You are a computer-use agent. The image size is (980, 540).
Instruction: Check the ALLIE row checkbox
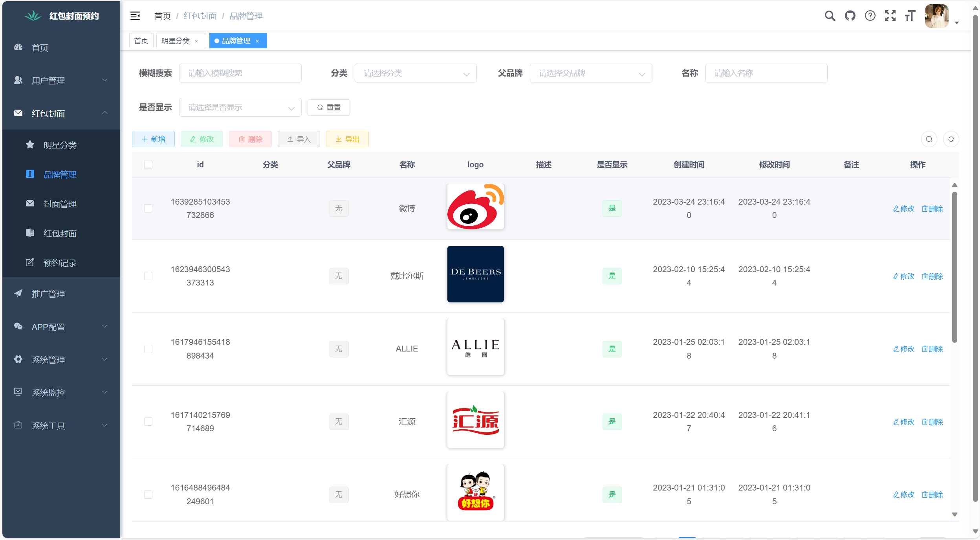pyautogui.click(x=148, y=349)
